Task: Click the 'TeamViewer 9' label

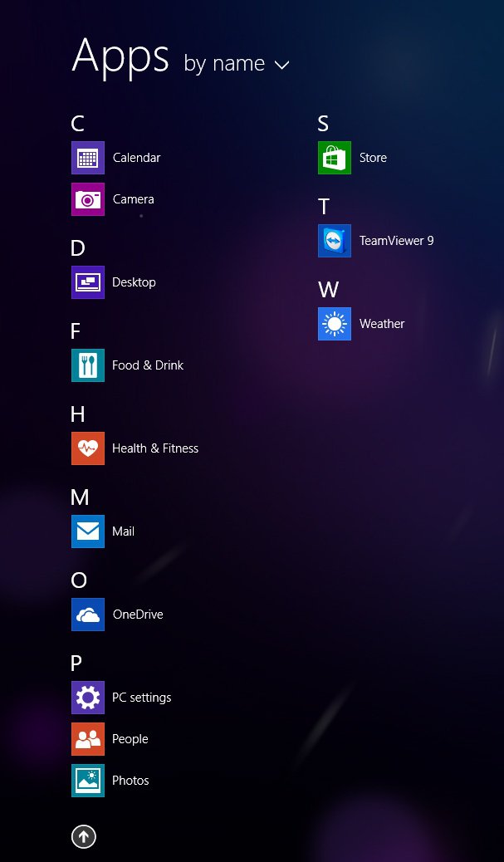Action: coord(396,241)
